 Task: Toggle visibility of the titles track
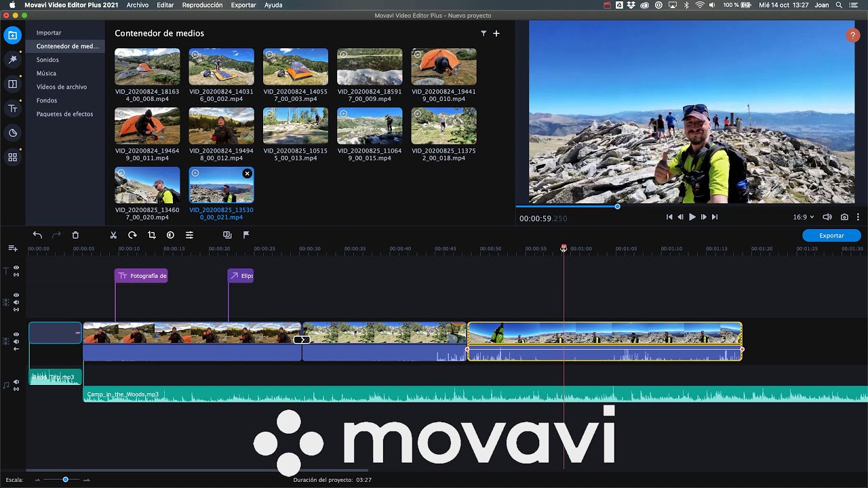[16, 268]
